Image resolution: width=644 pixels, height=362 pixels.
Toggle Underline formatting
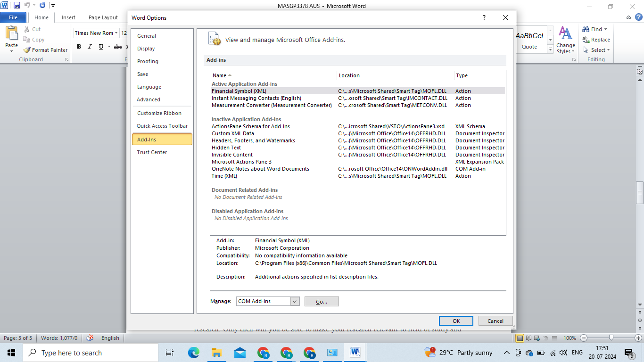point(101,47)
